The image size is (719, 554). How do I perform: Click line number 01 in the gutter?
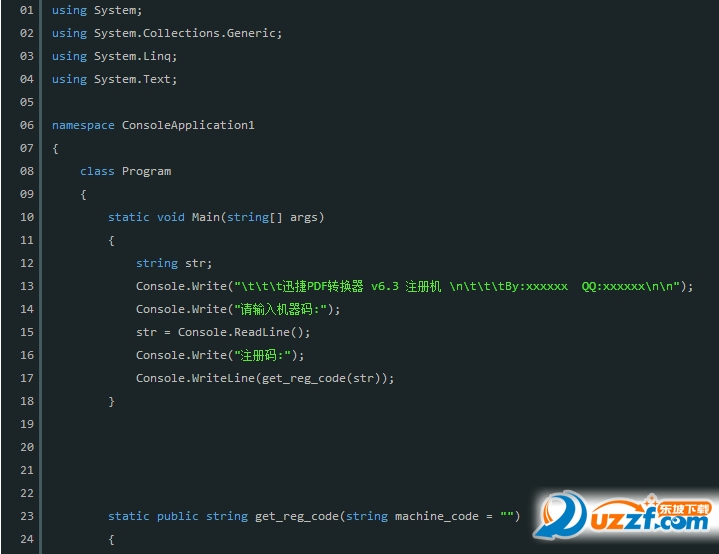[27, 10]
